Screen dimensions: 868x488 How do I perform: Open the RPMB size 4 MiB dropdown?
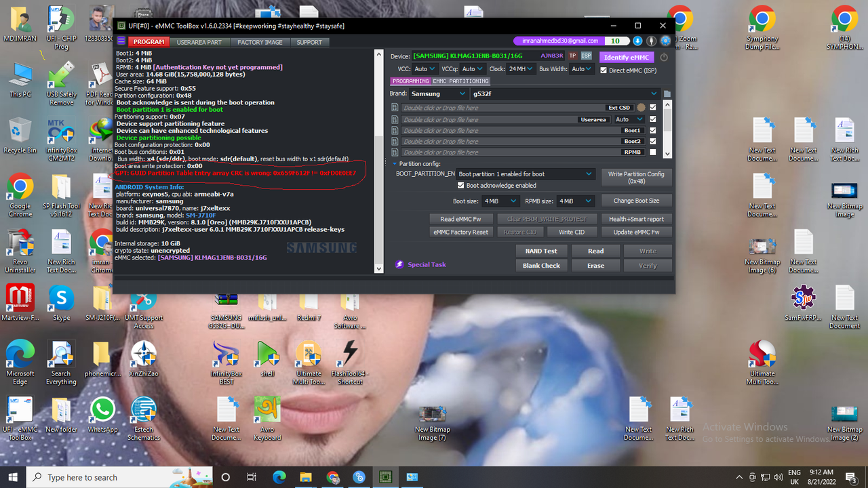pos(576,201)
